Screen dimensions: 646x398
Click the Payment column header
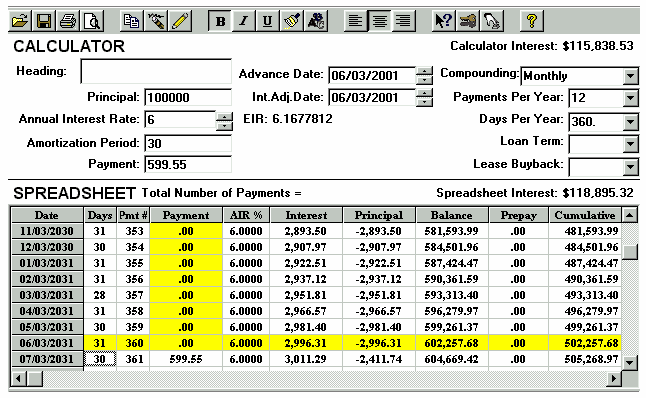click(186, 215)
